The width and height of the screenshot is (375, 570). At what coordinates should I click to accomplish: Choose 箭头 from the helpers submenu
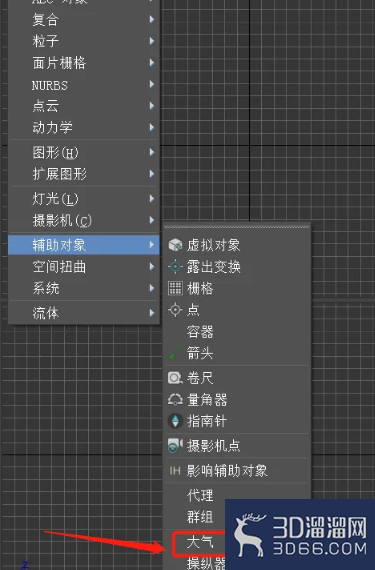tap(238, 353)
